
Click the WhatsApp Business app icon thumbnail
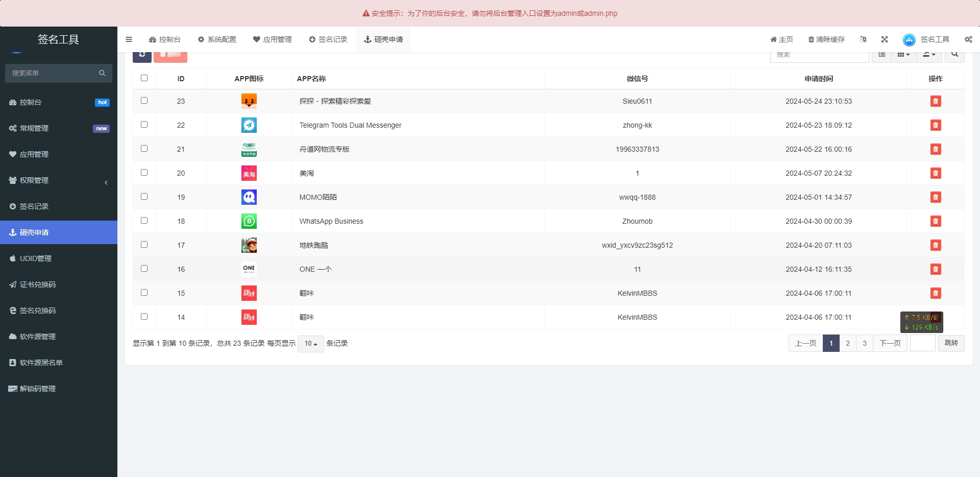249,221
